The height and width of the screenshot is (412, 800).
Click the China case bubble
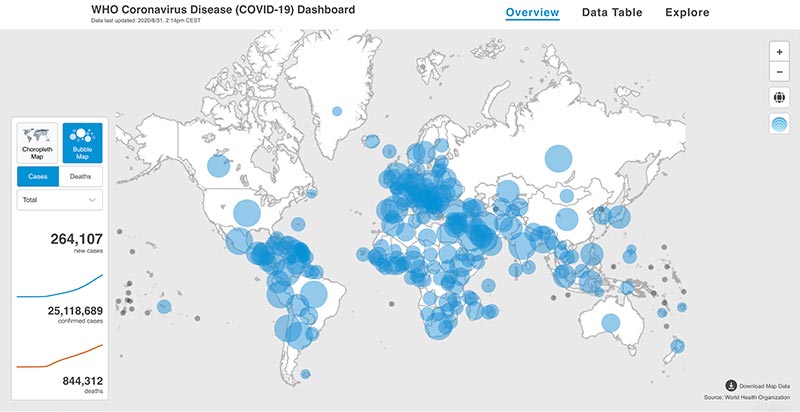pos(567,219)
